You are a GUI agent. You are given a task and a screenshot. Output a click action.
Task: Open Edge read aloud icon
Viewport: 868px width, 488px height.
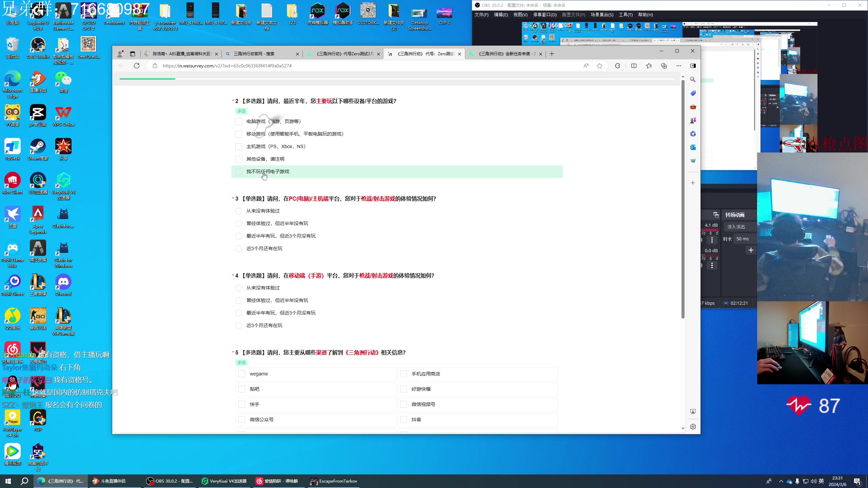point(586,66)
